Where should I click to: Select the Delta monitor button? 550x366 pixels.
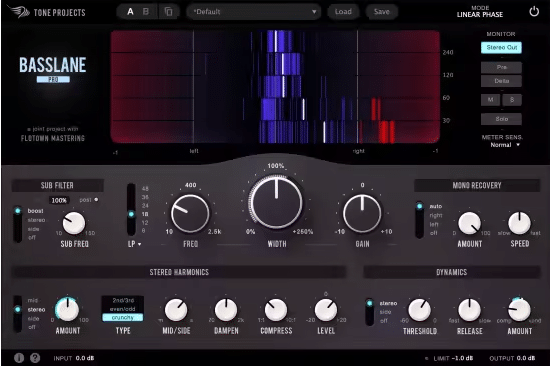pos(501,81)
